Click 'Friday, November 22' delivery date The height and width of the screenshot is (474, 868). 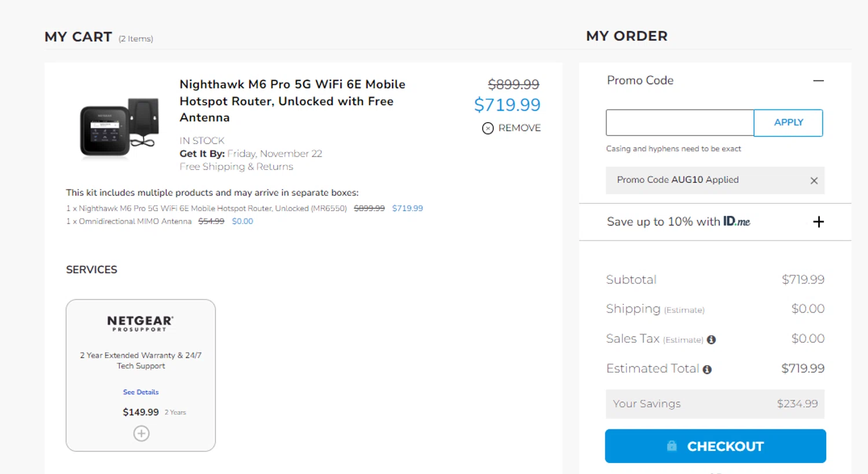click(x=275, y=153)
